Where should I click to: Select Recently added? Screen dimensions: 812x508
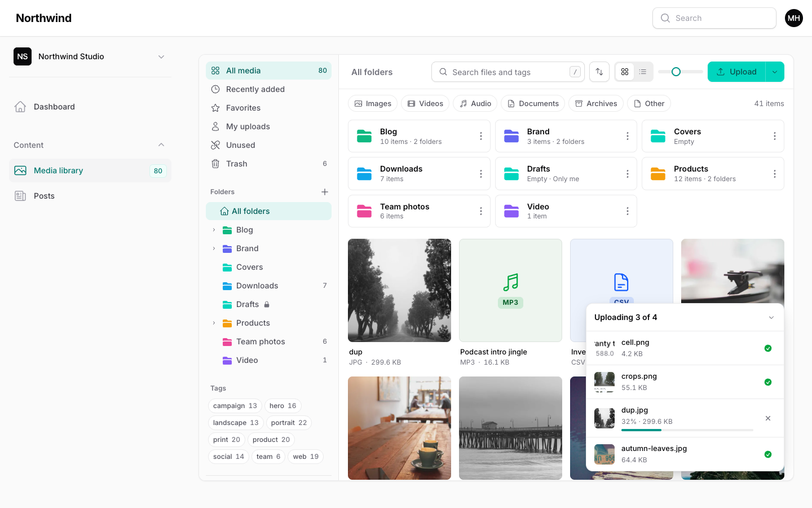[268, 89]
